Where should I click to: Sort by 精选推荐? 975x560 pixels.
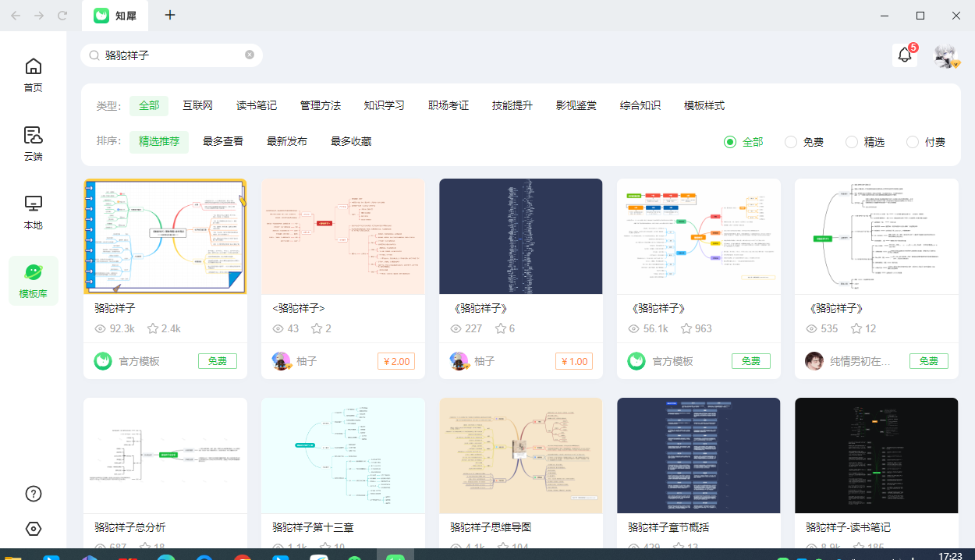tap(159, 142)
